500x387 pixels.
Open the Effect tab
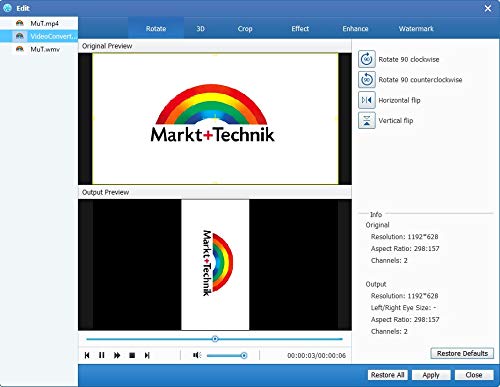click(300, 29)
